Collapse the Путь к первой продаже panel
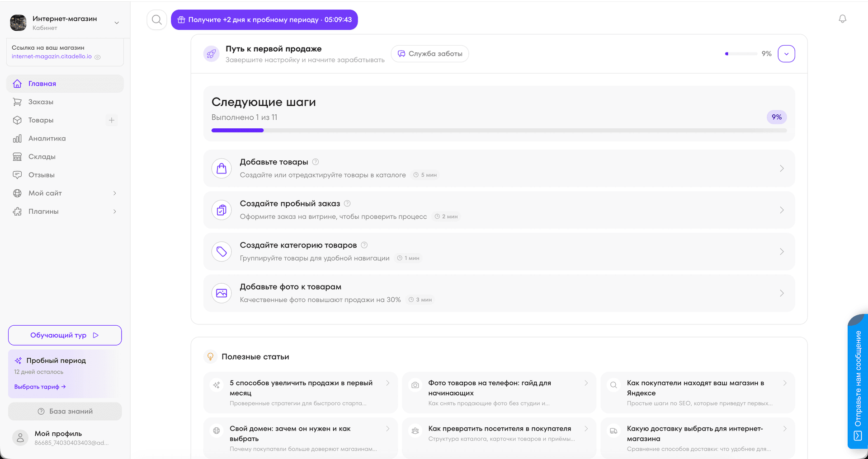This screenshot has height=459, width=868. (786, 54)
